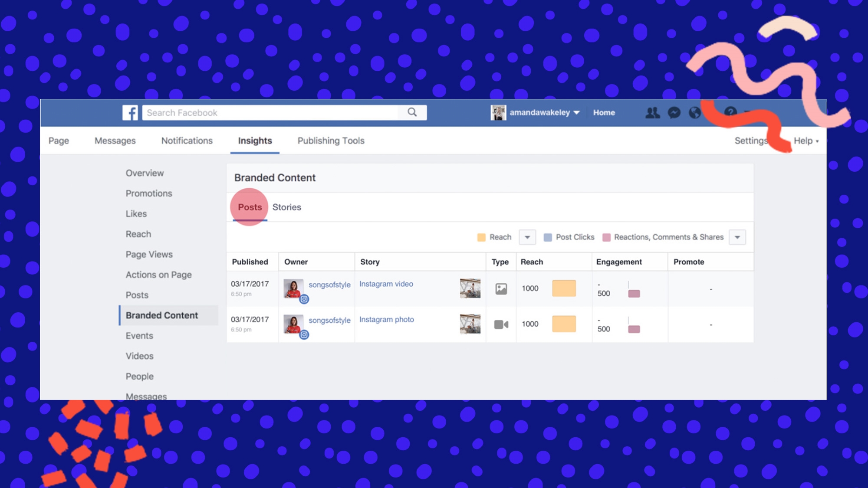Go to Home in the header
The width and height of the screenshot is (868, 488).
point(604,113)
